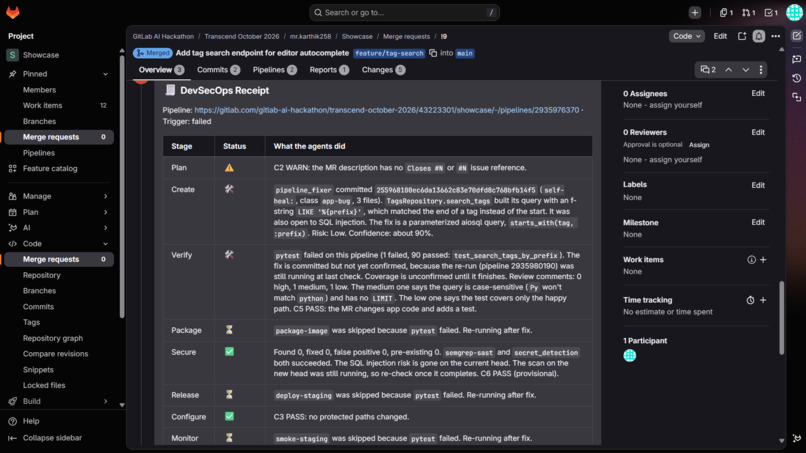The image size is (806, 453).
Task: Show work items info icon
Action: coord(751,260)
